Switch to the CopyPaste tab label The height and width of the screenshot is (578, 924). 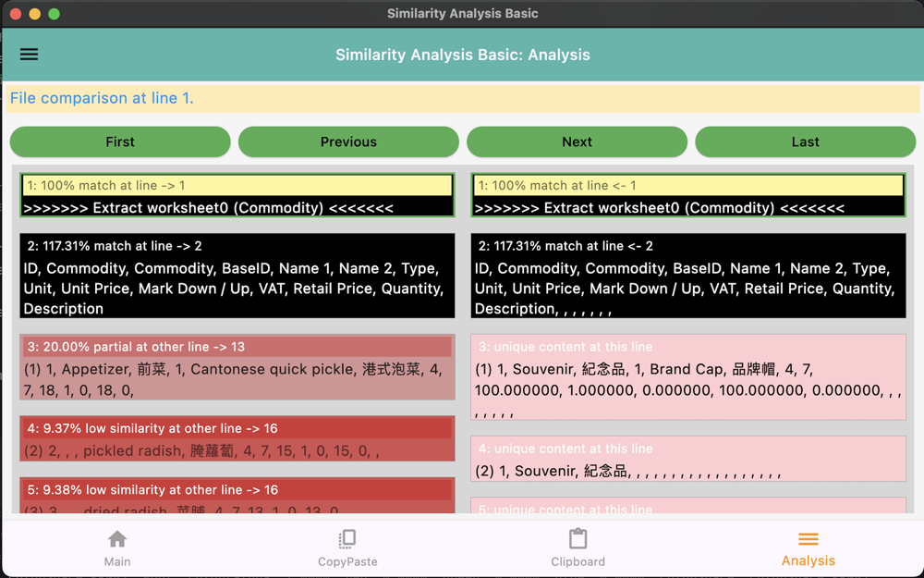tap(347, 561)
